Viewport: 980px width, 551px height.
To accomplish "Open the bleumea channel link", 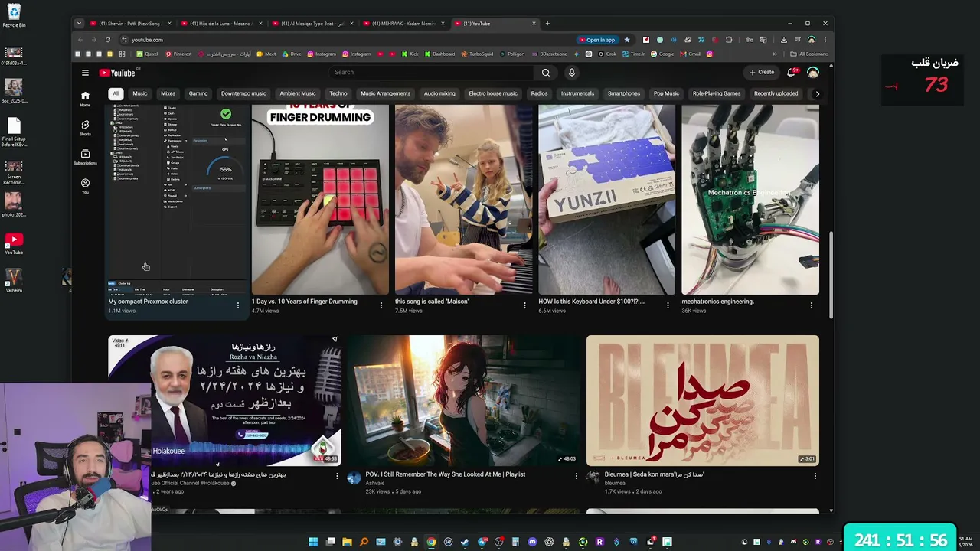I will pyautogui.click(x=615, y=484).
